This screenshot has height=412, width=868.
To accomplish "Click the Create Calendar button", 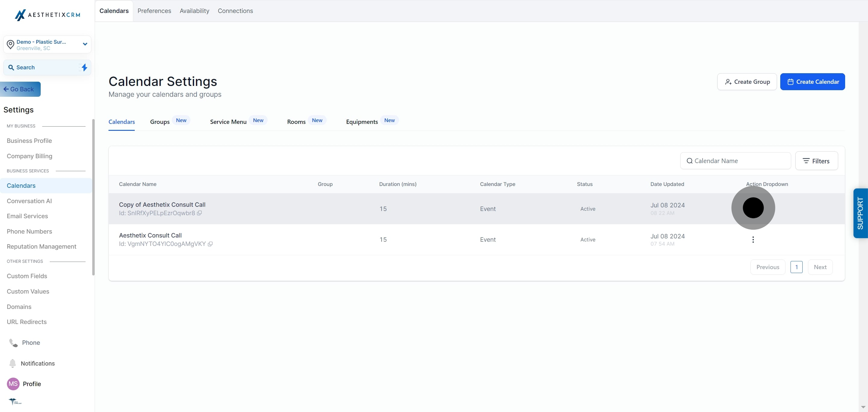I will point(812,82).
